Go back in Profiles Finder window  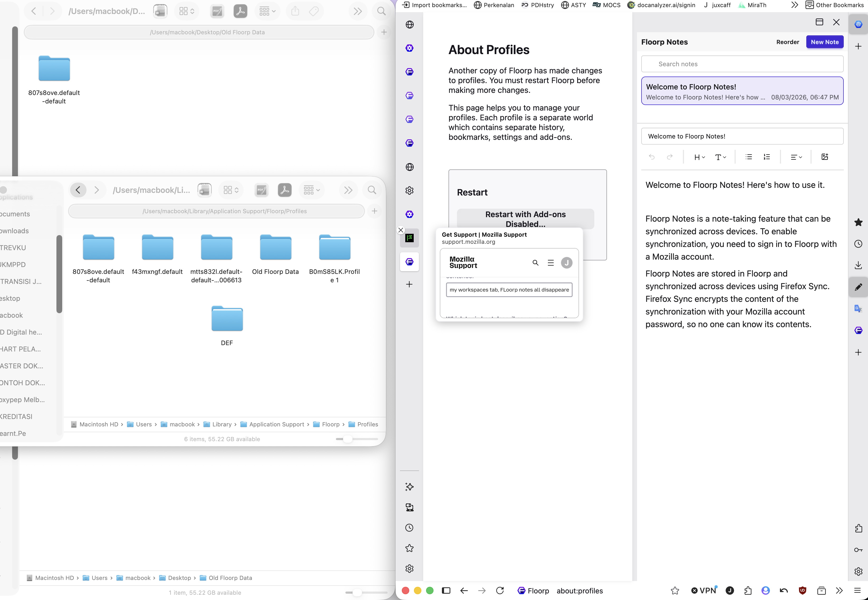point(78,190)
